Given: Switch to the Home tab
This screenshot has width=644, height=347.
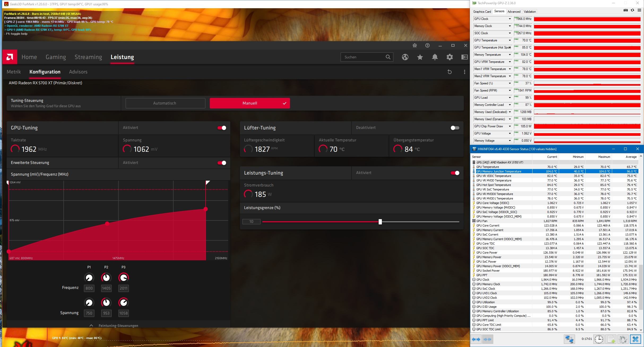Looking at the screenshot, I should point(29,57).
